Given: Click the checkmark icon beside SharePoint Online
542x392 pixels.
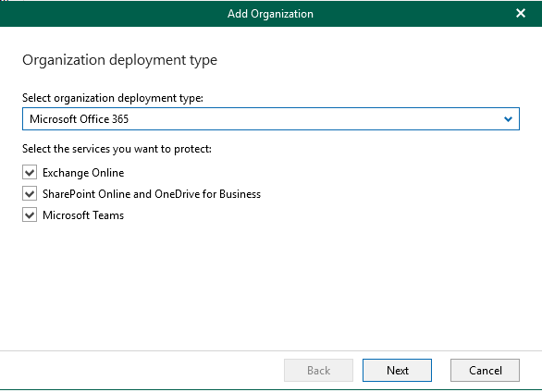Looking at the screenshot, I should tap(30, 194).
